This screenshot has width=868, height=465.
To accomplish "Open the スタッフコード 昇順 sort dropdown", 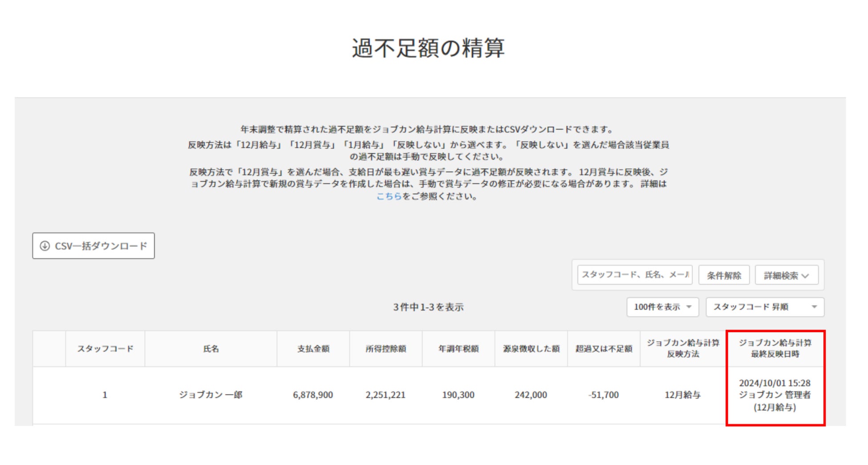I will click(765, 307).
